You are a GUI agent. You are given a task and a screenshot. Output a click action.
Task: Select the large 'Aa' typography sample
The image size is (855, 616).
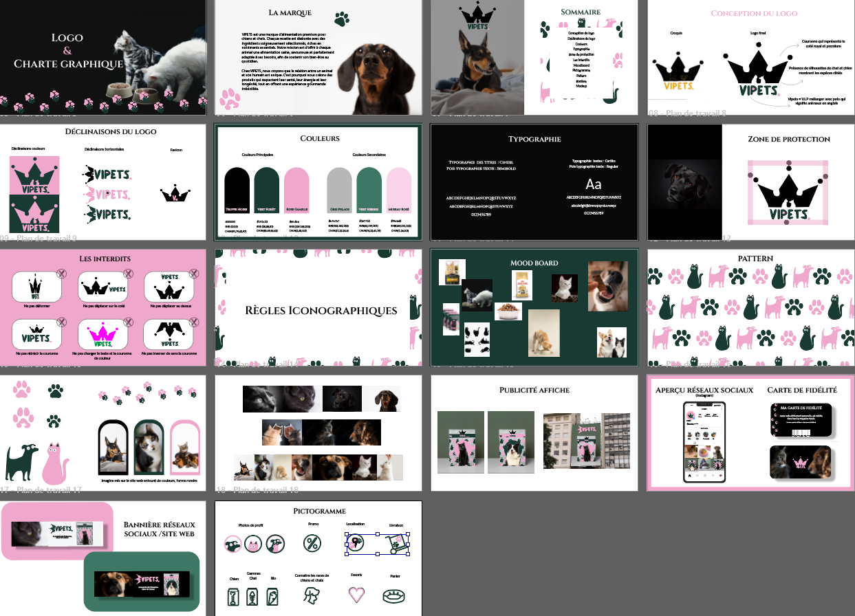pyautogui.click(x=594, y=184)
